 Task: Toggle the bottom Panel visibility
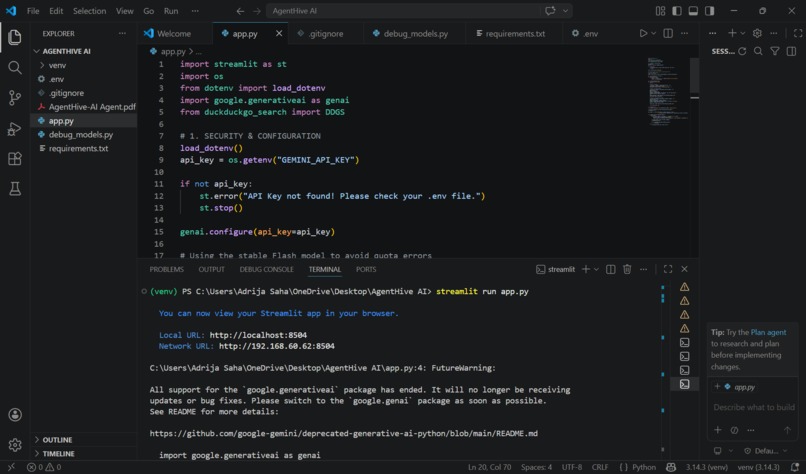tap(693, 11)
